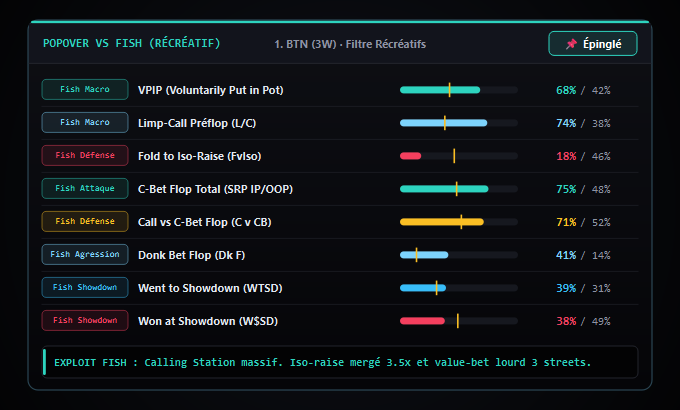
Task: Click the 38% W$SD value
Action: pos(566,321)
